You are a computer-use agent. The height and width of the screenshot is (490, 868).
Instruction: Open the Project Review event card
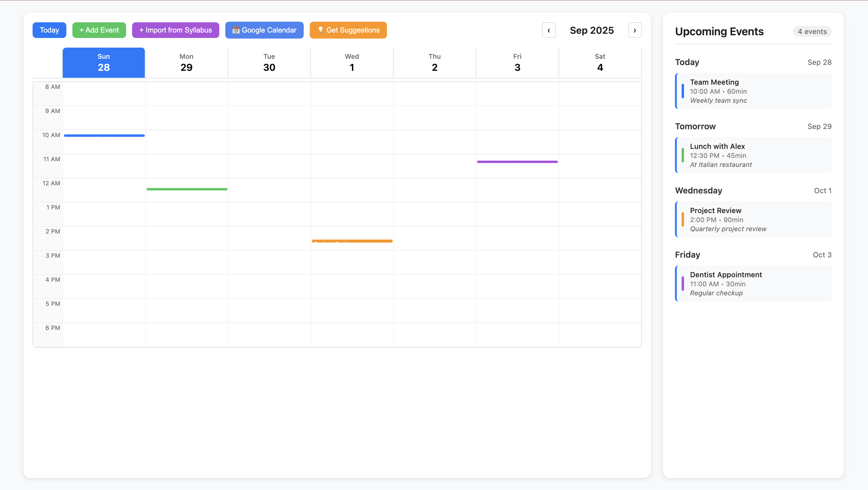click(x=753, y=220)
